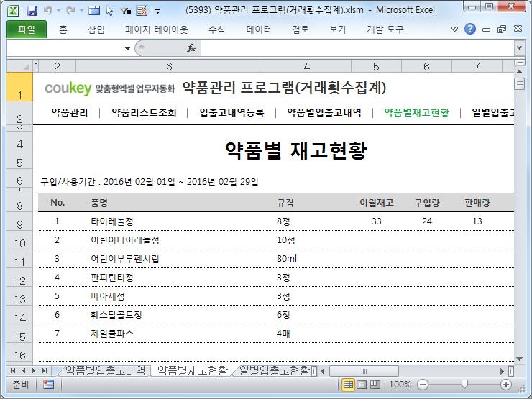Open the 수식 (Formulas) ribbon tab
Screen dimensions: 532x399
click(x=217, y=29)
